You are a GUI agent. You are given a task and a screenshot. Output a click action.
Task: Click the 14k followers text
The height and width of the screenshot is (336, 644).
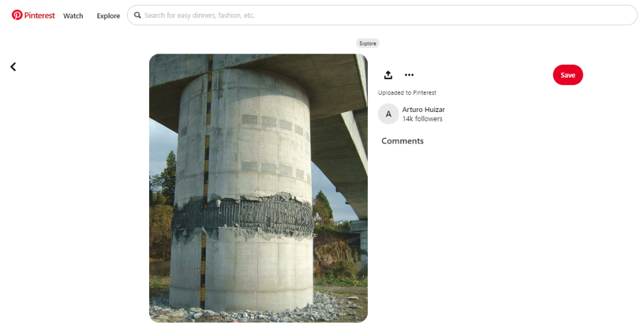(422, 119)
